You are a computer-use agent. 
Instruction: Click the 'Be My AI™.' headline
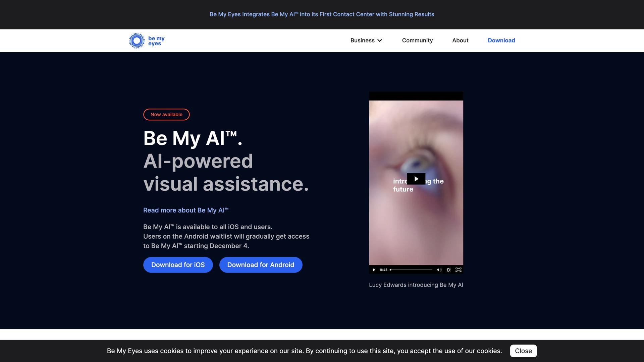click(x=193, y=138)
